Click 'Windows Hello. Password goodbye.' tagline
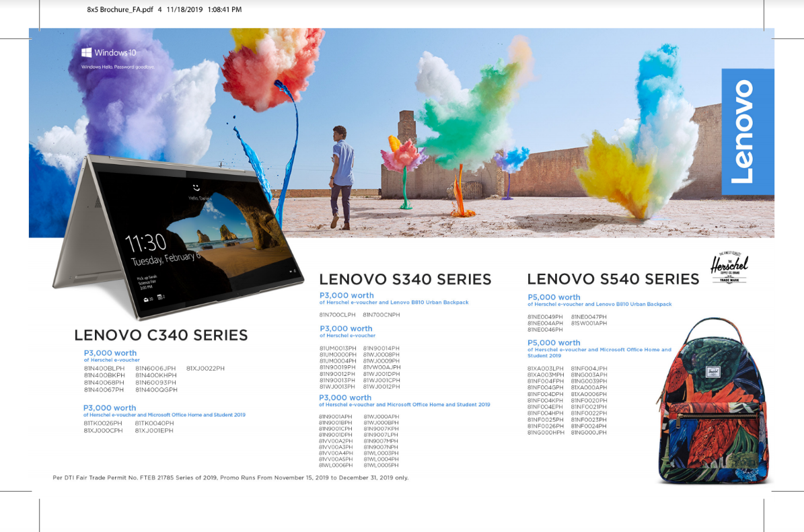The height and width of the screenshot is (532, 804). click(118, 67)
